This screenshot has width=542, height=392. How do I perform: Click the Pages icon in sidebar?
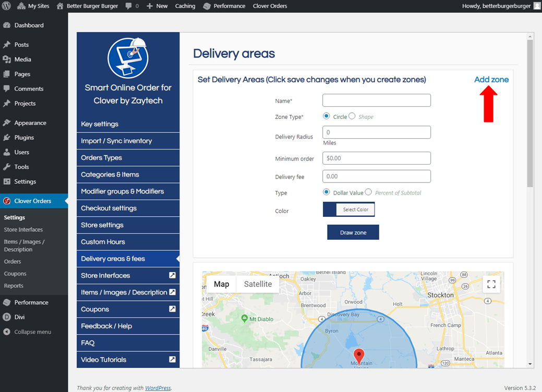click(x=7, y=74)
